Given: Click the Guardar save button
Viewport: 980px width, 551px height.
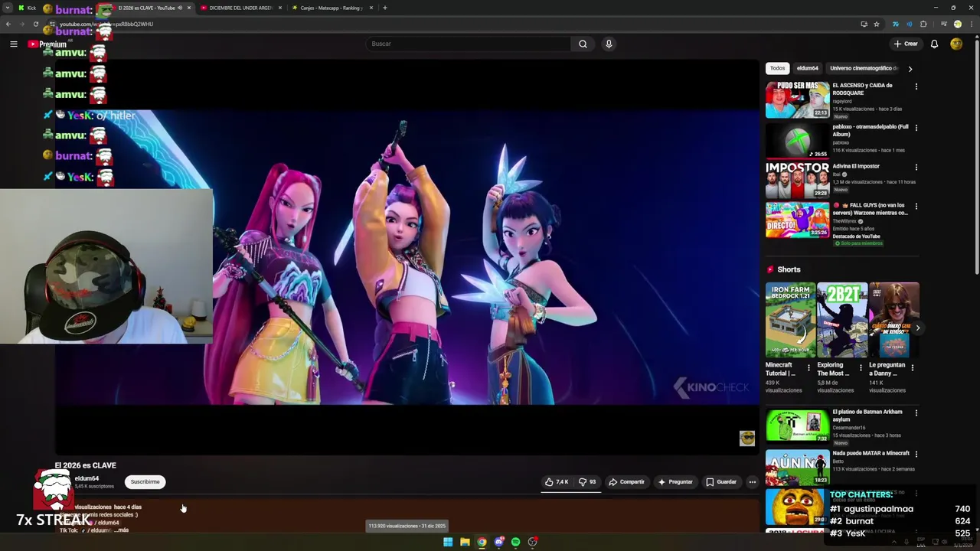Looking at the screenshot, I should click(x=721, y=481).
